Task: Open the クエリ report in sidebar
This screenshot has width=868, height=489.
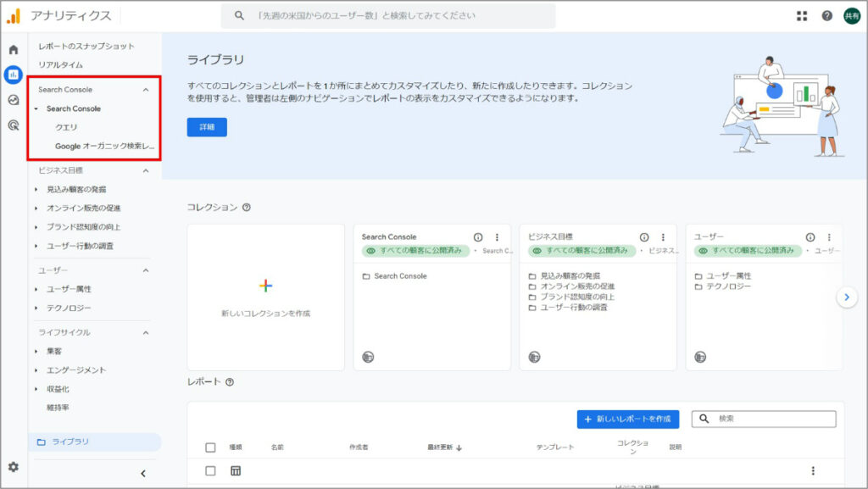Action: tap(66, 127)
